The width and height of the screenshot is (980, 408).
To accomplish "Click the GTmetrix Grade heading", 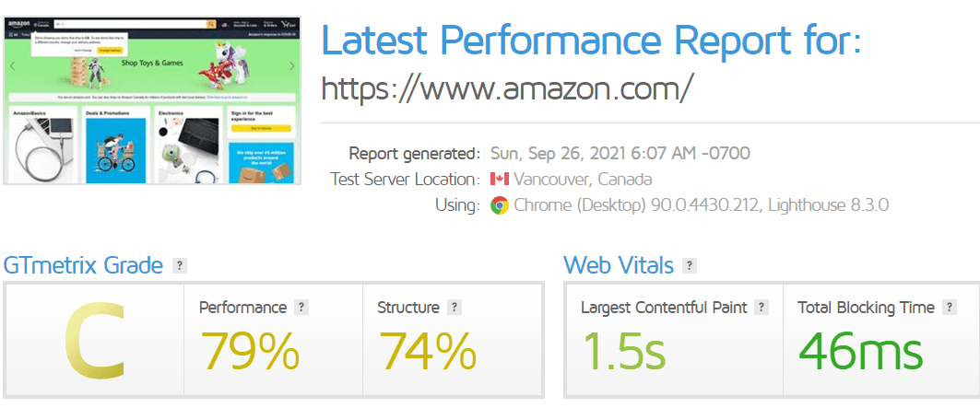I will (84, 266).
